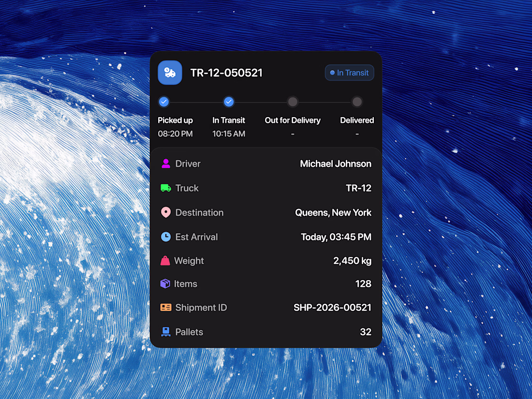The width and height of the screenshot is (532, 399).
Task: Click the Destination row label
Action: pos(199,212)
